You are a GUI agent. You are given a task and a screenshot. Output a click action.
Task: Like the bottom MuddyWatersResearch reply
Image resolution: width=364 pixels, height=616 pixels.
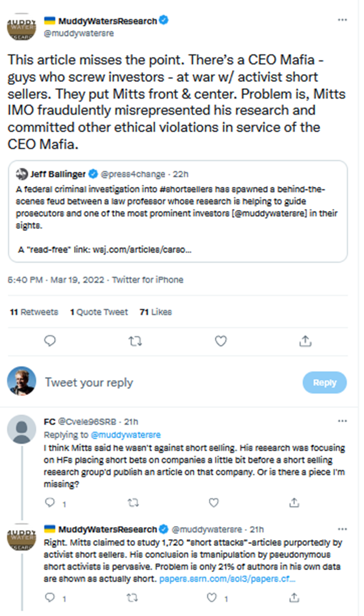[x=211, y=597]
